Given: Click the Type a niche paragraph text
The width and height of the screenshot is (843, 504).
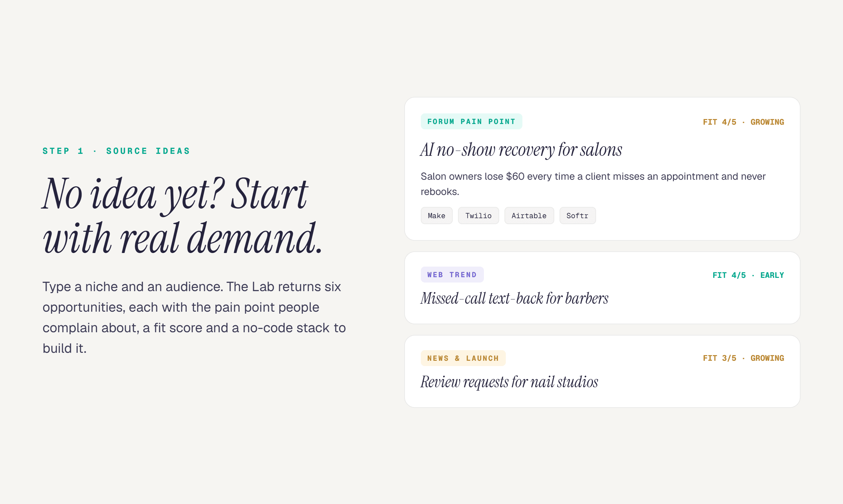Looking at the screenshot, I should 194,317.
